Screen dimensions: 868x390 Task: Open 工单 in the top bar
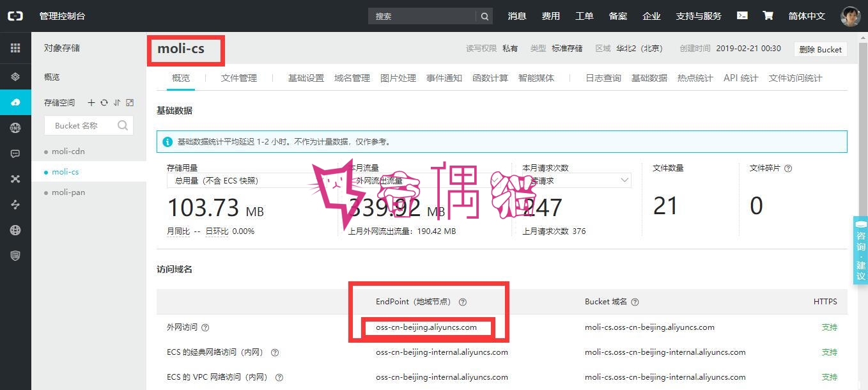click(584, 16)
